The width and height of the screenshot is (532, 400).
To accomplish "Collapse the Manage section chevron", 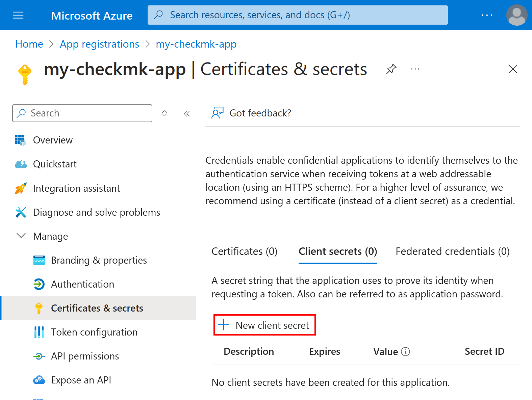I will click(x=21, y=236).
